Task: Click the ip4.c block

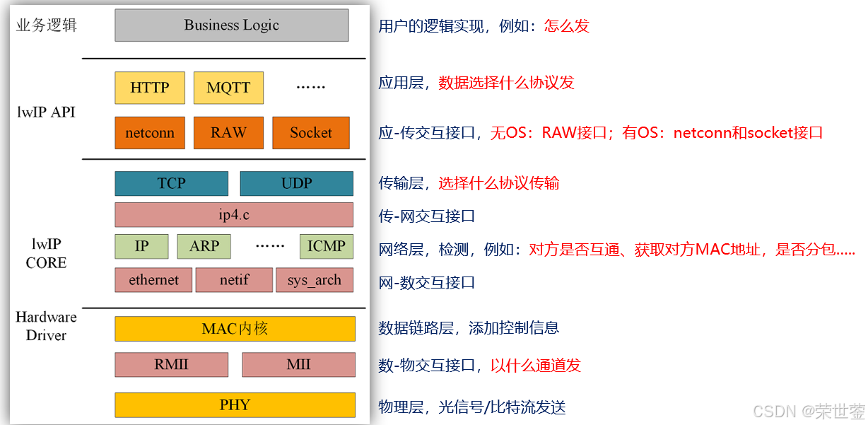Action: click(234, 215)
